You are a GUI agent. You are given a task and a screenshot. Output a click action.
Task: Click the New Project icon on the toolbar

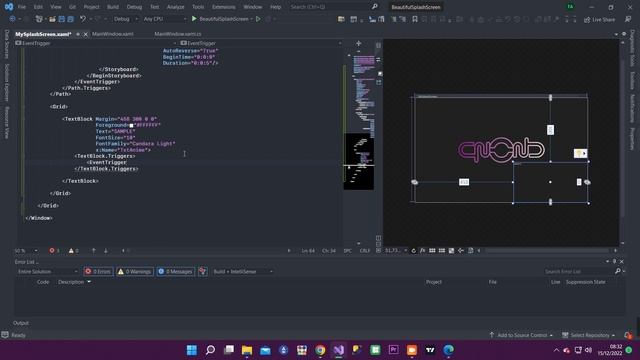point(39,19)
